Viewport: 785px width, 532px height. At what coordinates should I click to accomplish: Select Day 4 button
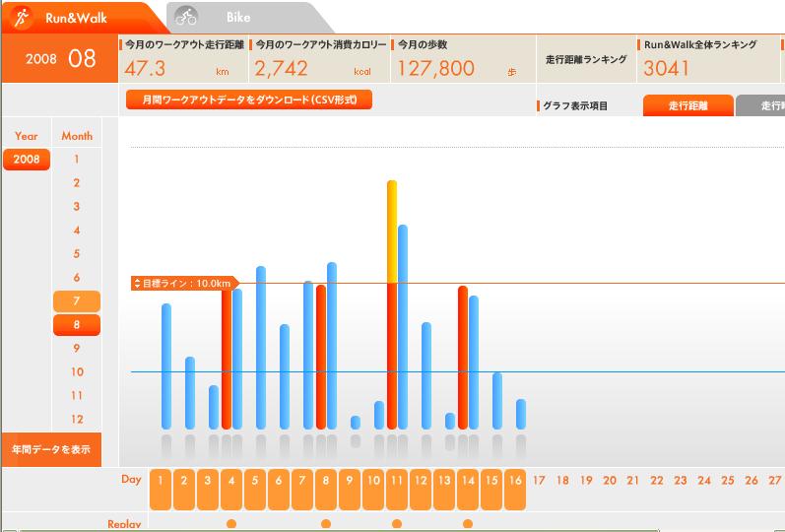point(231,489)
